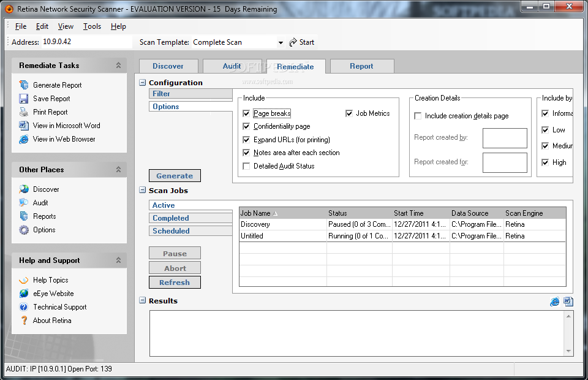Screen dimensions: 588x380
Task: Select the Untitled job row
Action: pos(402,236)
